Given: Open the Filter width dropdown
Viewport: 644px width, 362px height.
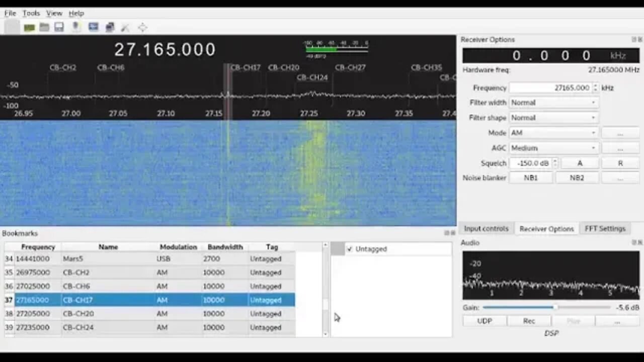Looking at the screenshot, I should pyautogui.click(x=554, y=103).
